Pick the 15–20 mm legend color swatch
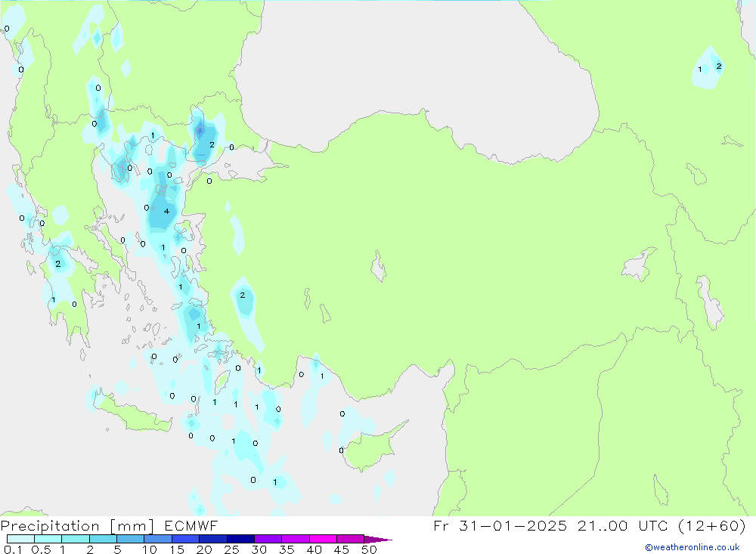756x554 pixels. click(186, 539)
